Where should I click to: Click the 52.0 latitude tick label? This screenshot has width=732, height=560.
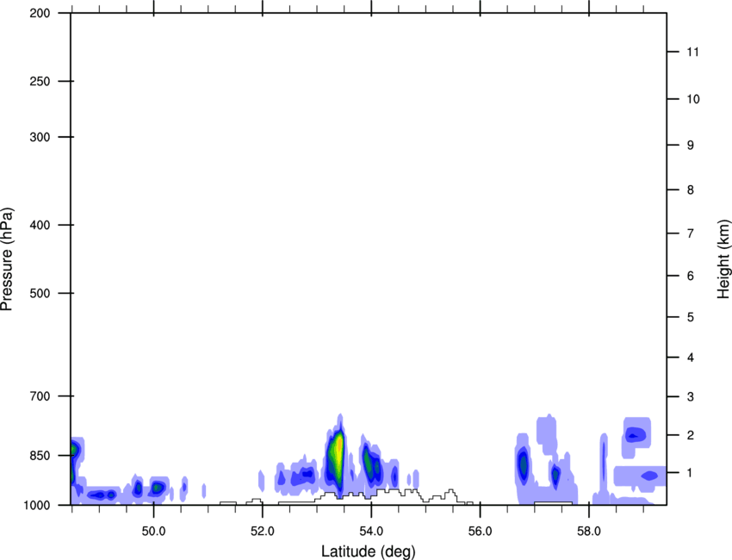coord(263,532)
